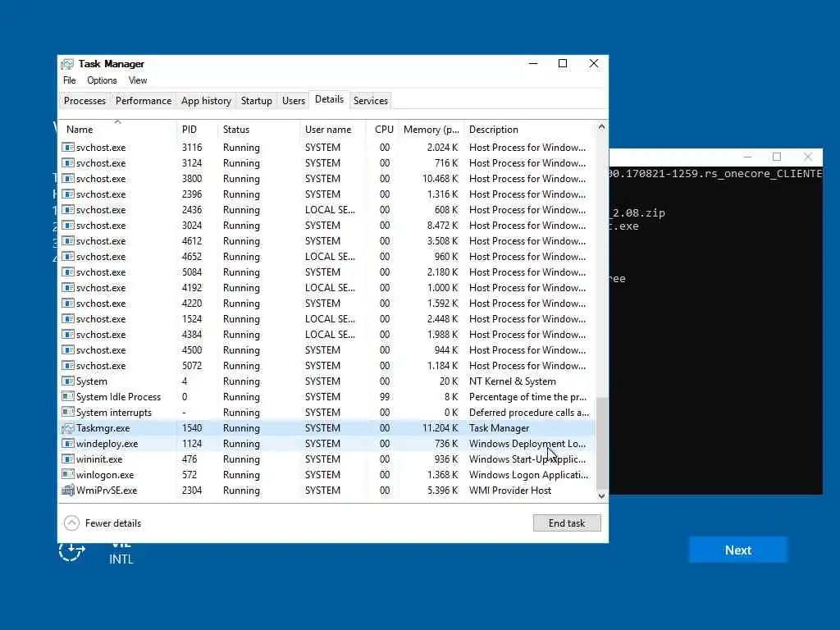Collapse view with Fewer details chevron
The image size is (840, 630).
[71, 523]
